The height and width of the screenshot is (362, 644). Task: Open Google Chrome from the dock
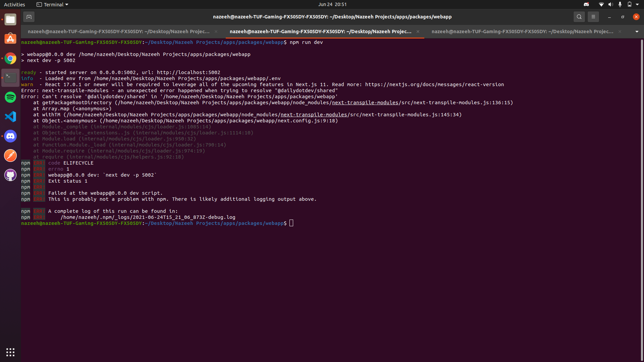10,59
